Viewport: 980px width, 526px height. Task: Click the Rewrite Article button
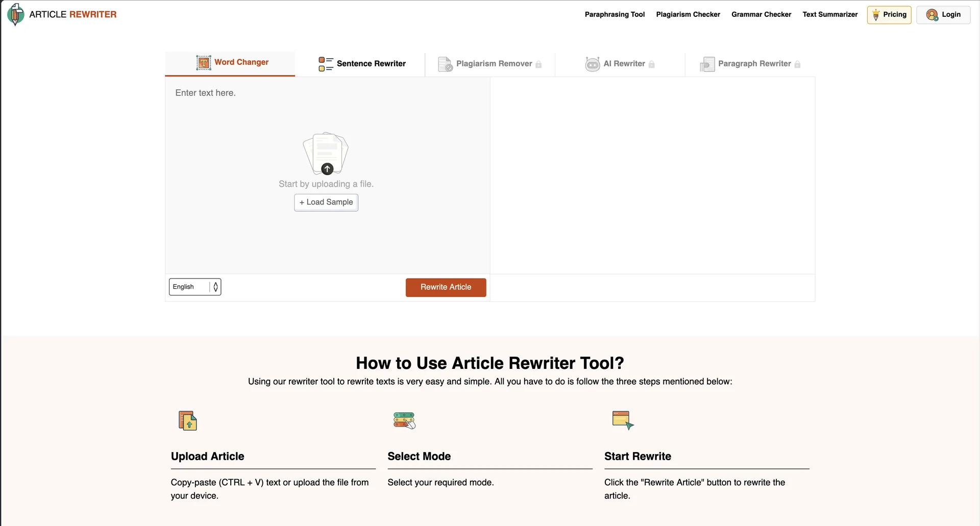point(446,287)
